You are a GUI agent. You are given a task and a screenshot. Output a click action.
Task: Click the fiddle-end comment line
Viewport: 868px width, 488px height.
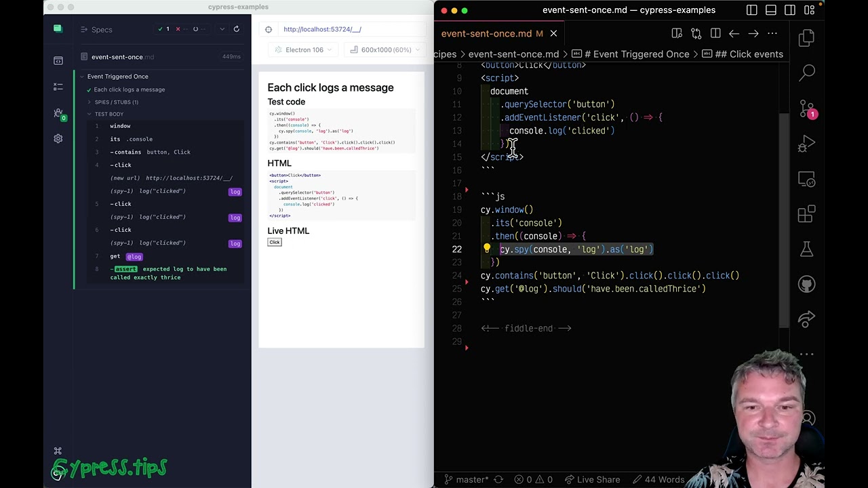526,329
